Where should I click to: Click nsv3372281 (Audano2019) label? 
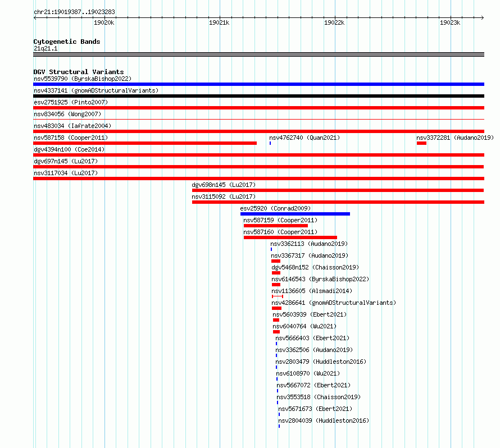tap(455, 138)
